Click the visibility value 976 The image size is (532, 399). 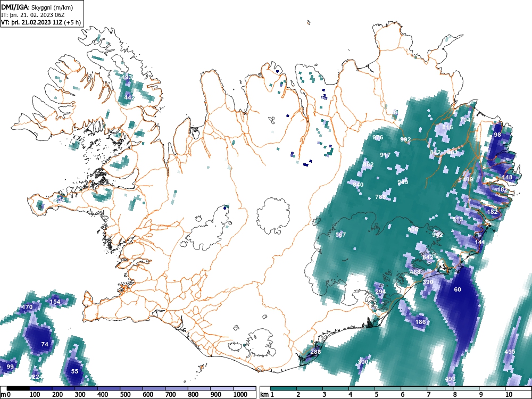[378, 137]
